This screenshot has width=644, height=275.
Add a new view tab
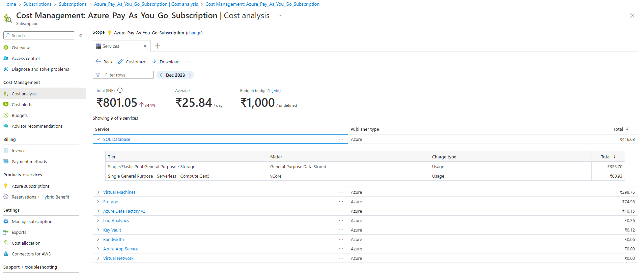158,46
